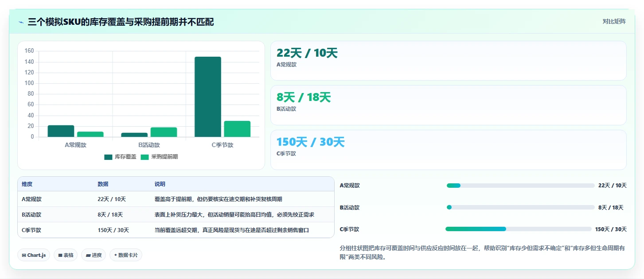Click the A常规款 label beside progress bar
644x279 pixels.
pyautogui.click(x=350, y=186)
